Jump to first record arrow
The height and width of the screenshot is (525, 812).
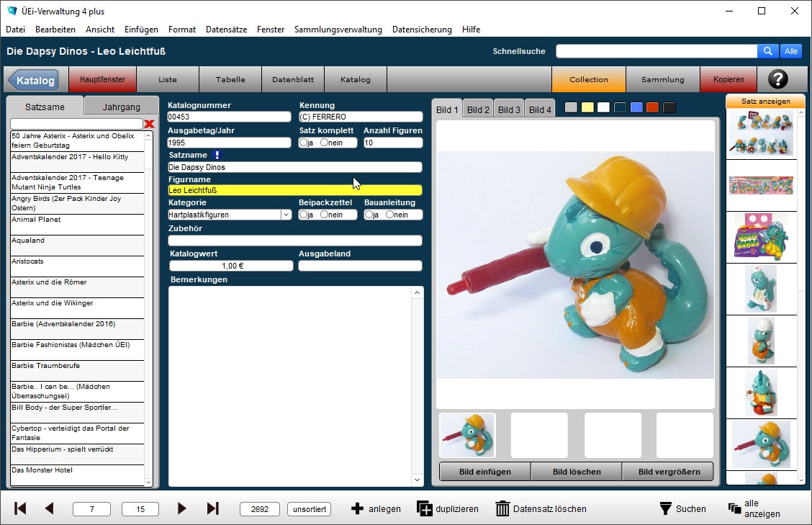[20, 509]
